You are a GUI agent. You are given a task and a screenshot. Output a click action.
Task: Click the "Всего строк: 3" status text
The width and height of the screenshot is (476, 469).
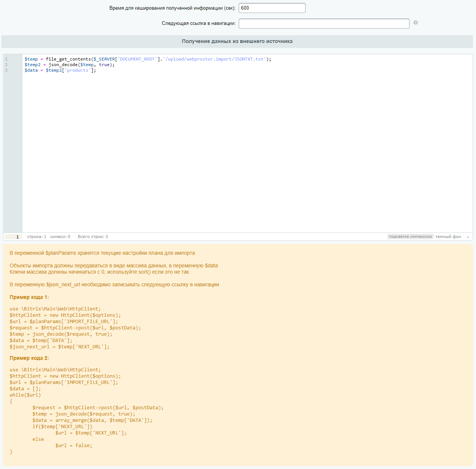(93, 237)
